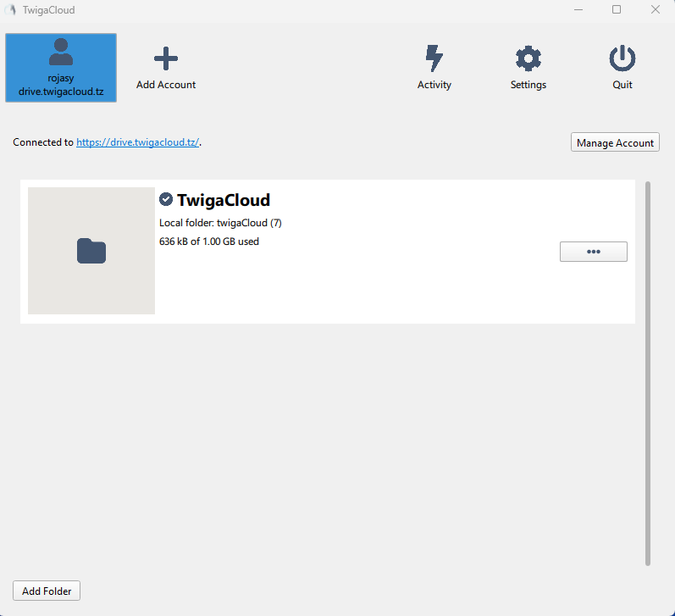
Task: Click the 'Local folder: twigaCloud (7)' text
Action: (x=220, y=223)
